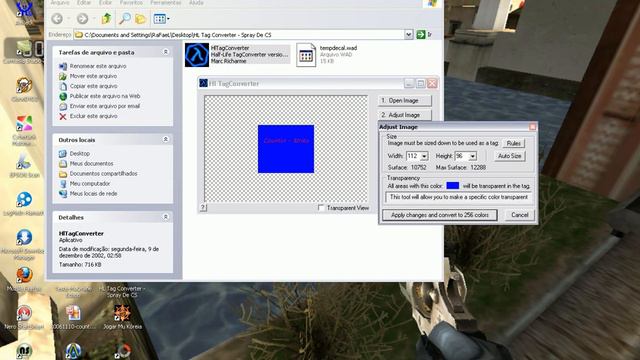Image resolution: width=640 pixels, height=360 pixels.
Task: Click Renomear este arquivo link
Action: 98,66
